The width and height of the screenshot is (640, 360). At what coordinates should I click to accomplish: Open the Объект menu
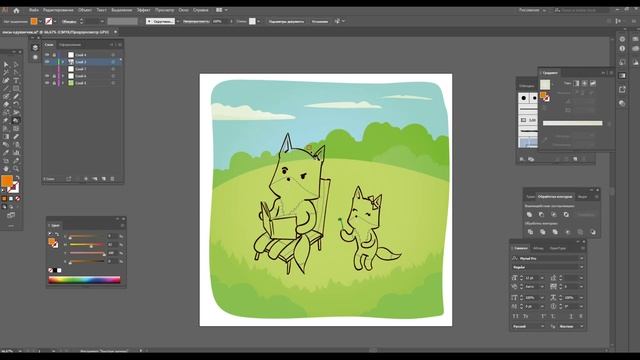(85, 10)
